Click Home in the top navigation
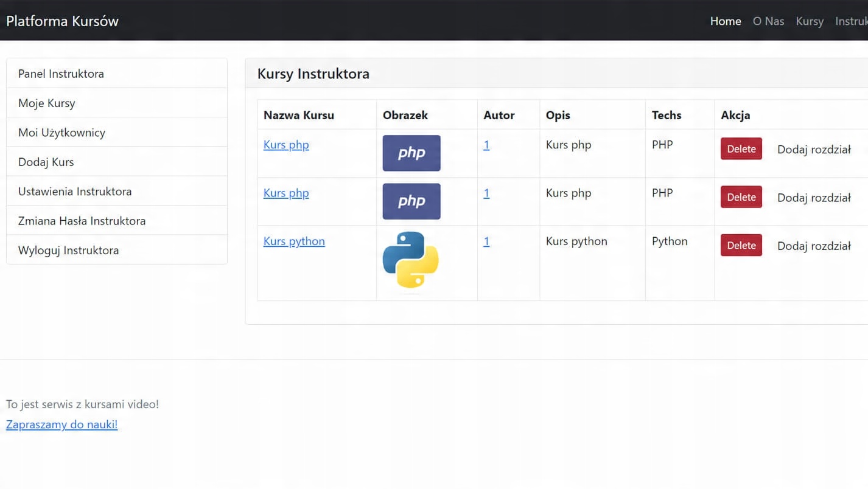 (x=726, y=21)
